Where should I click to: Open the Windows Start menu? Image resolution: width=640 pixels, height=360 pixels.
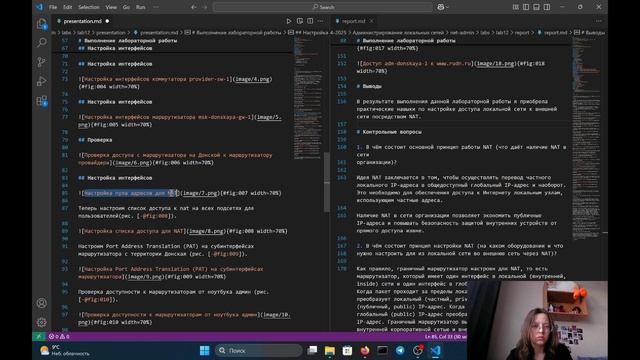[204, 350]
